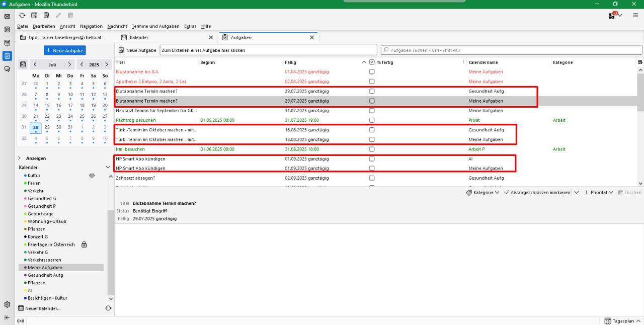The height and width of the screenshot is (325, 644).
Task: Switch to the Kalender tab
Action: coord(139,38)
